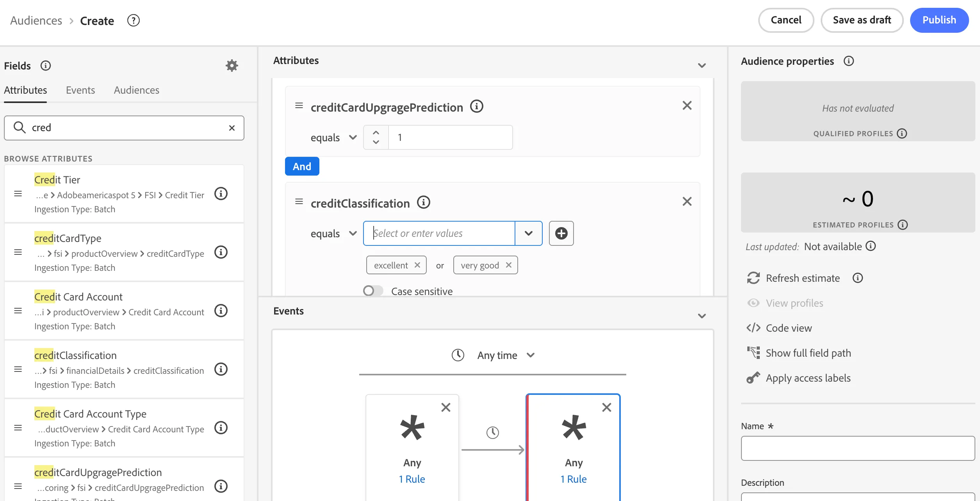Click the Publish button
This screenshot has height=501, width=980.
(x=939, y=20)
